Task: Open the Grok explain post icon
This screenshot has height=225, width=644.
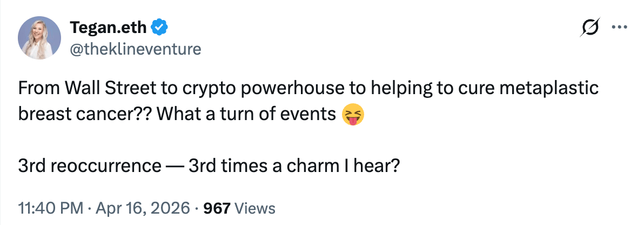Action: coord(591,27)
